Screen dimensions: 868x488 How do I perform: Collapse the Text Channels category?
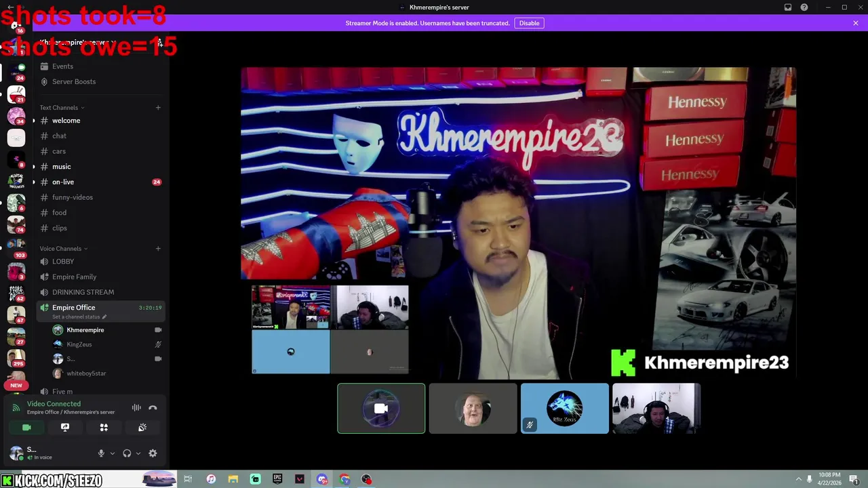click(x=62, y=108)
